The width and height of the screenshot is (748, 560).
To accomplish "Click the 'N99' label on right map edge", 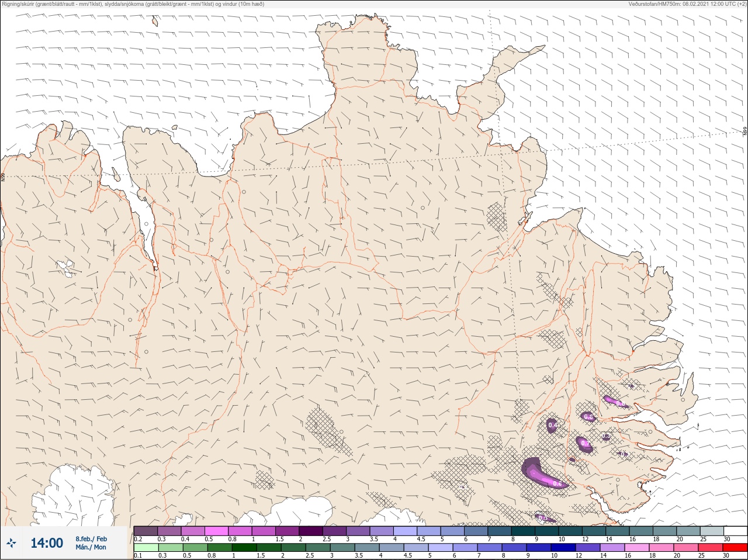I will click(745, 132).
